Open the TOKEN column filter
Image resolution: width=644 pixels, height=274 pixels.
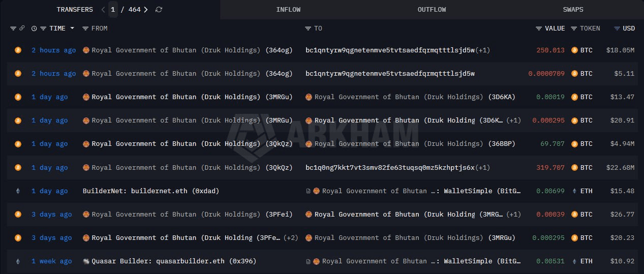click(574, 28)
